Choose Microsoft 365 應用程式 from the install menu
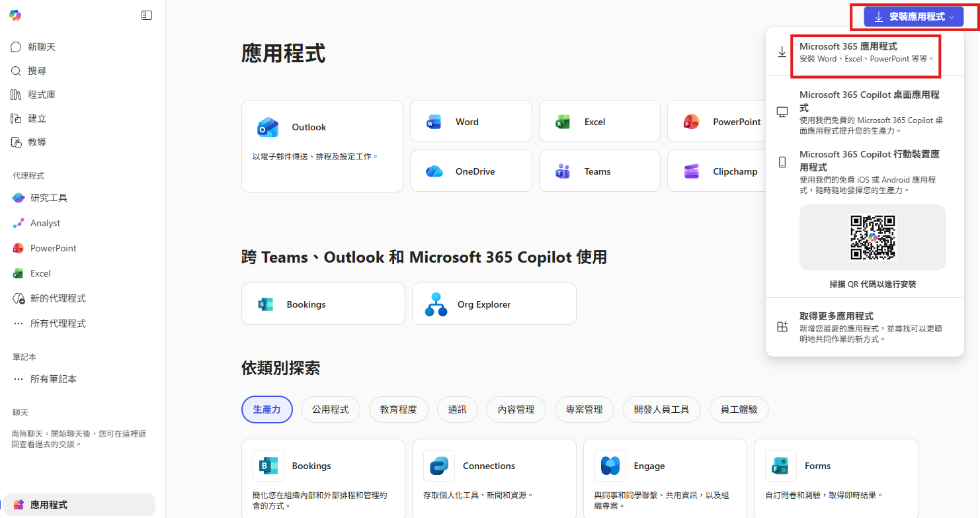This screenshot has height=518, width=980. pyautogui.click(x=865, y=52)
